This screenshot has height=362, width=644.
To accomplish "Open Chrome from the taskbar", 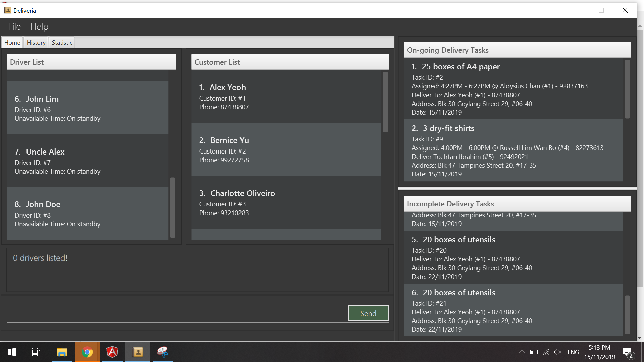I will [87, 352].
